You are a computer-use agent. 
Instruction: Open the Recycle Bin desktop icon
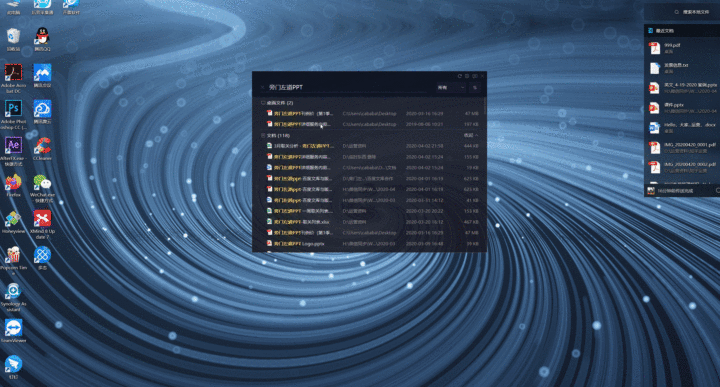(13, 39)
